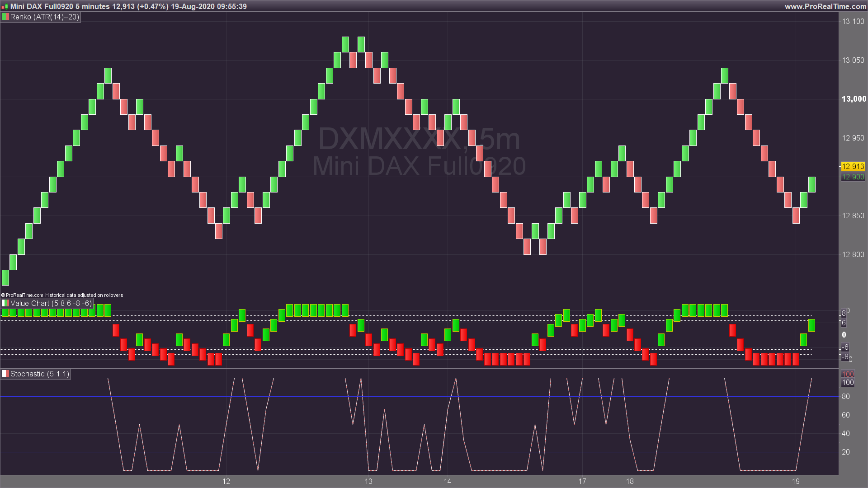The height and width of the screenshot is (488, 868).
Task: Open the Stochastic (5 1 1) label
Action: (40, 374)
